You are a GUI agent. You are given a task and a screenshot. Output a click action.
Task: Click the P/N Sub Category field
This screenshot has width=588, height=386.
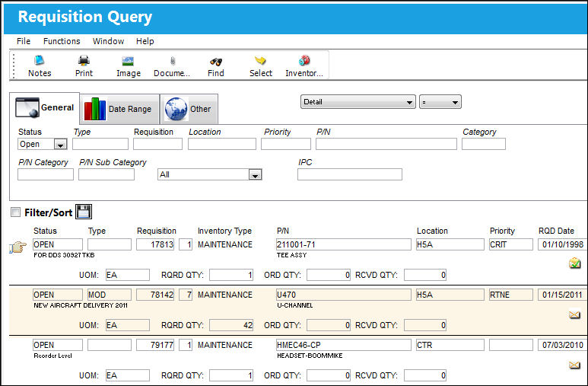106,174
